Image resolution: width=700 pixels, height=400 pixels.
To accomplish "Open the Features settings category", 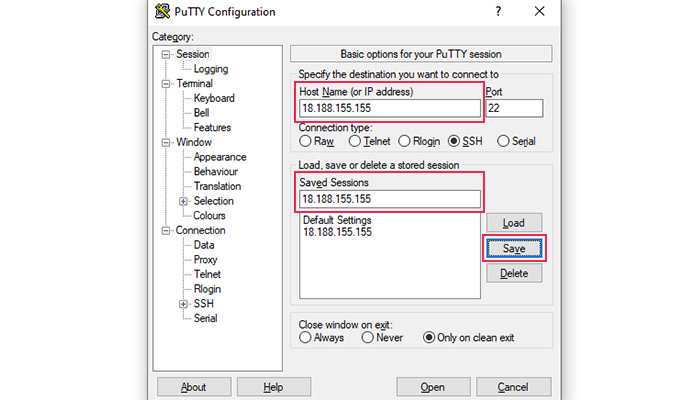I will [x=212, y=128].
